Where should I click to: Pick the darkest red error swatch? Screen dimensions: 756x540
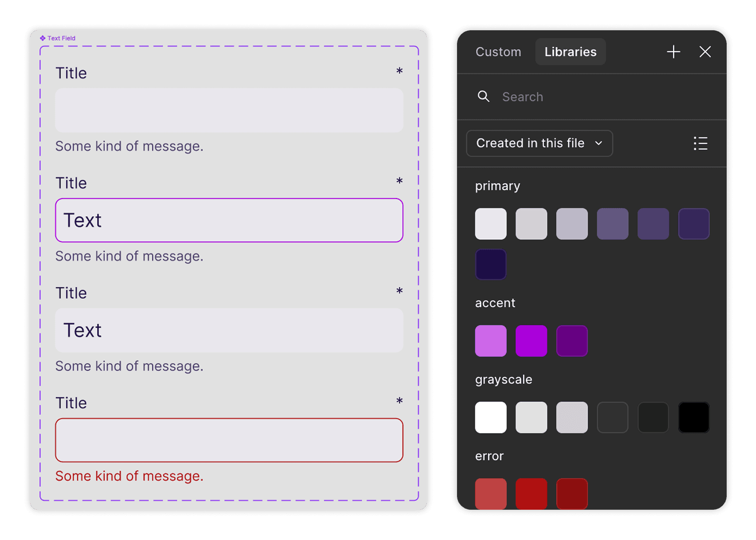572,494
